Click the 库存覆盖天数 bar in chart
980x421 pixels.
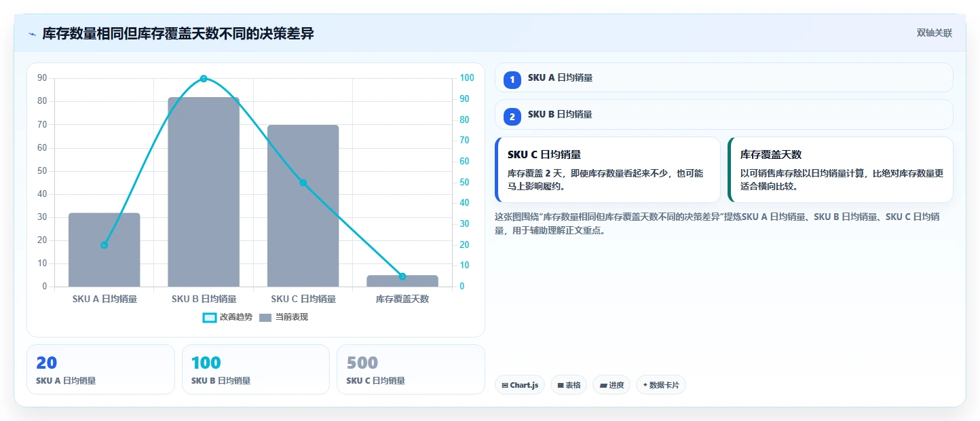tap(402, 281)
